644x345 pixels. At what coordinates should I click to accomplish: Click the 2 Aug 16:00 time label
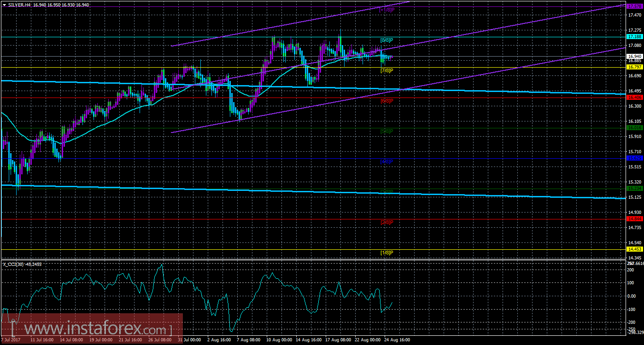pyautogui.click(x=218, y=340)
